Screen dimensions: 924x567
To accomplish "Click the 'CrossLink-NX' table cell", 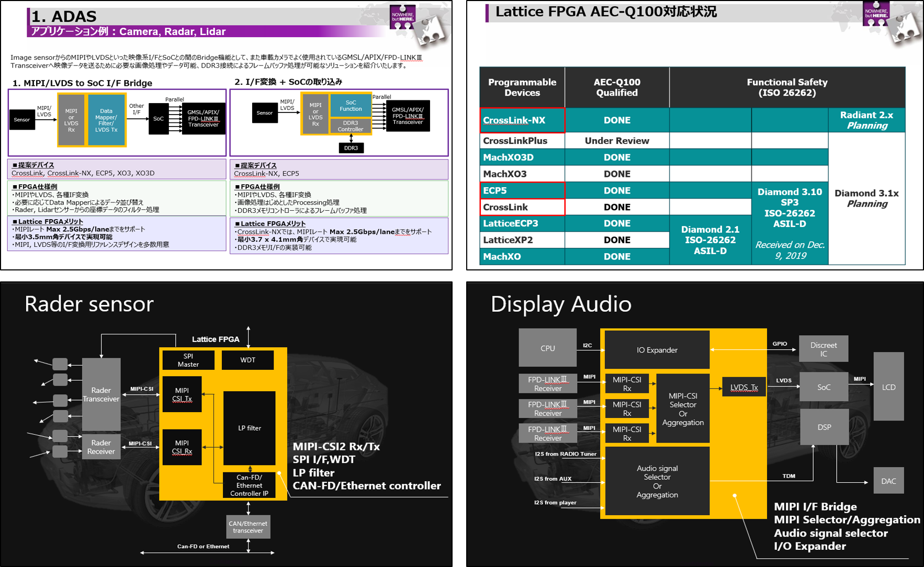I will [522, 120].
